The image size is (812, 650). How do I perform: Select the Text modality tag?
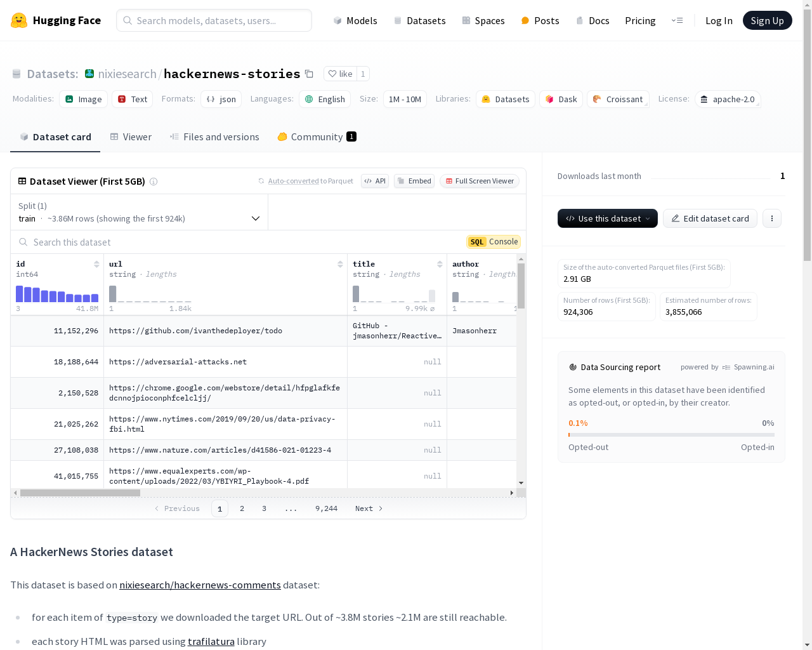[132, 99]
